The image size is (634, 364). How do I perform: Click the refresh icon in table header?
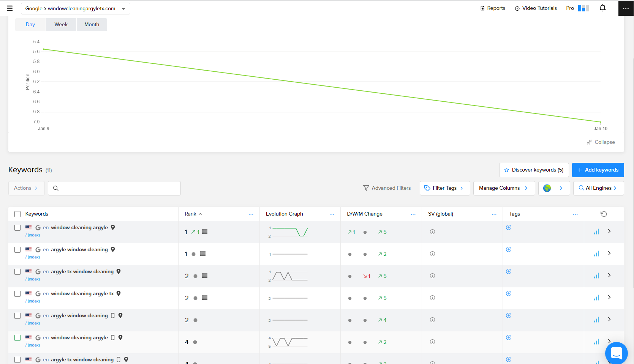point(604,214)
